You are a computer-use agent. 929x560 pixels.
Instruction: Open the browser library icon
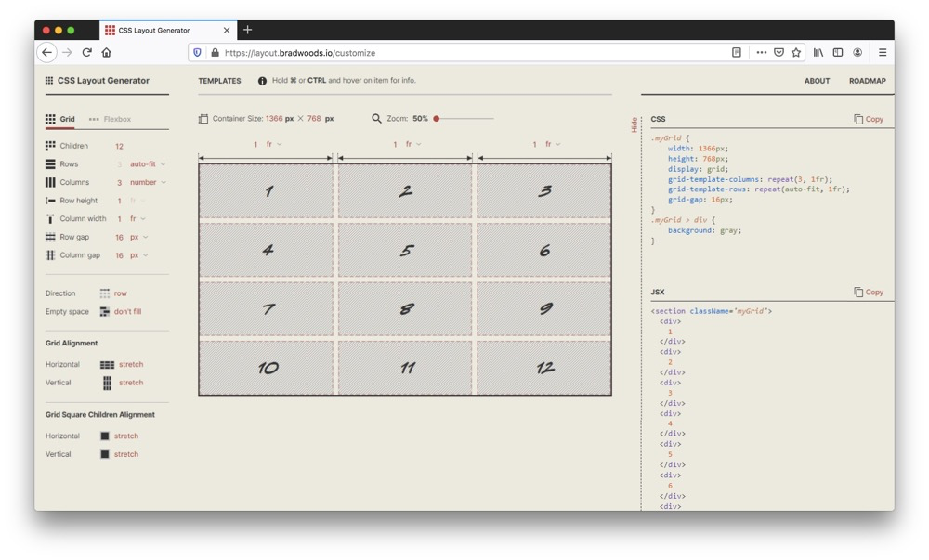coord(818,53)
